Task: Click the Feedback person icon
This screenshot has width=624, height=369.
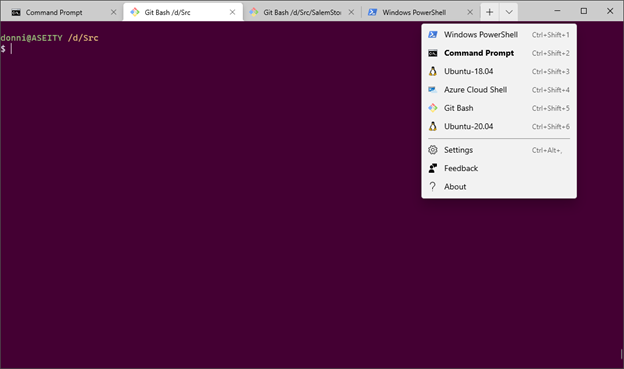Action: tap(433, 168)
